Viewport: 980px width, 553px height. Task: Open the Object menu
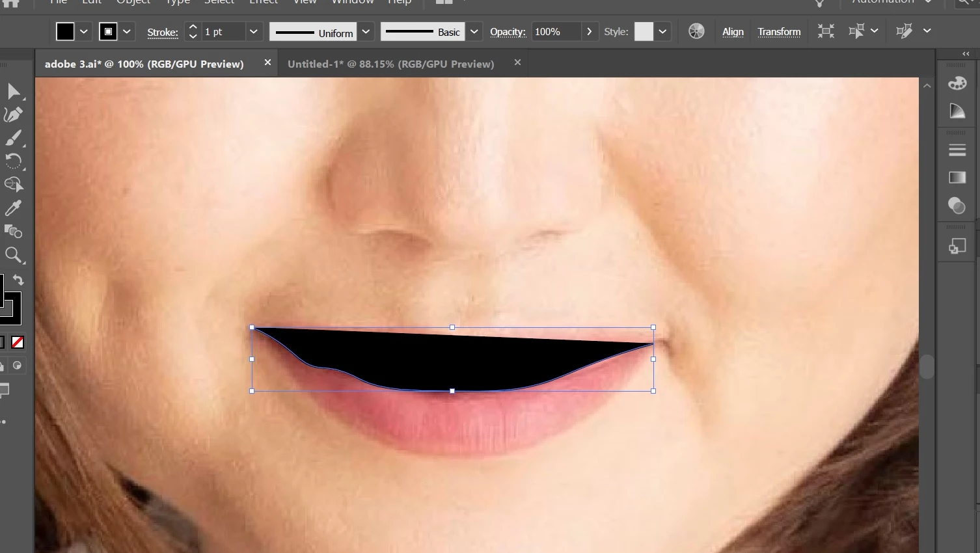click(133, 2)
